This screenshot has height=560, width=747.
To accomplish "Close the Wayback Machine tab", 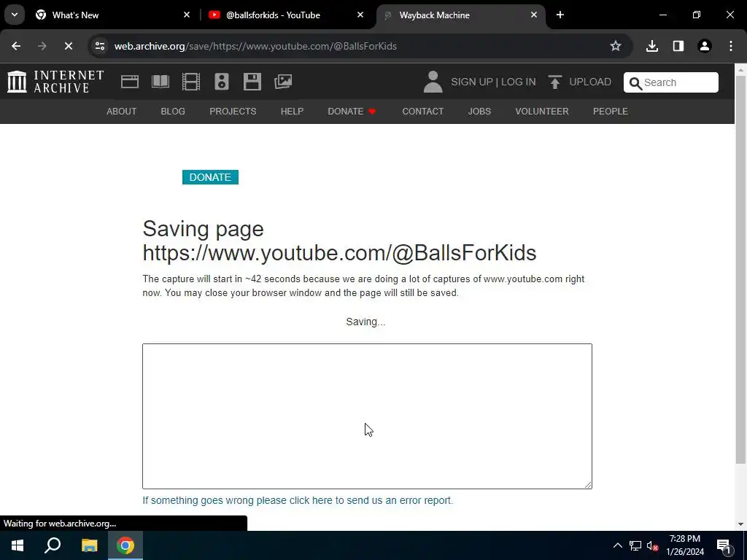I will tap(534, 15).
